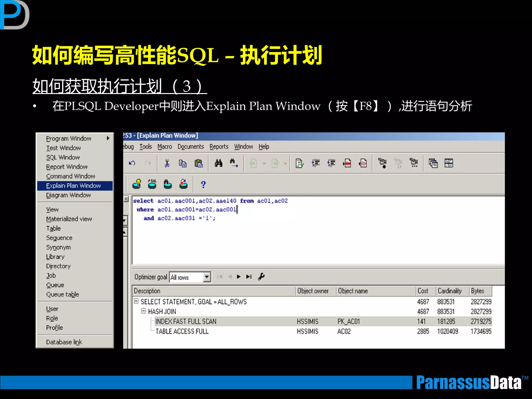The height and width of the screenshot is (399, 532).
Task: Click the Cut scissors icon
Action: click(x=167, y=163)
